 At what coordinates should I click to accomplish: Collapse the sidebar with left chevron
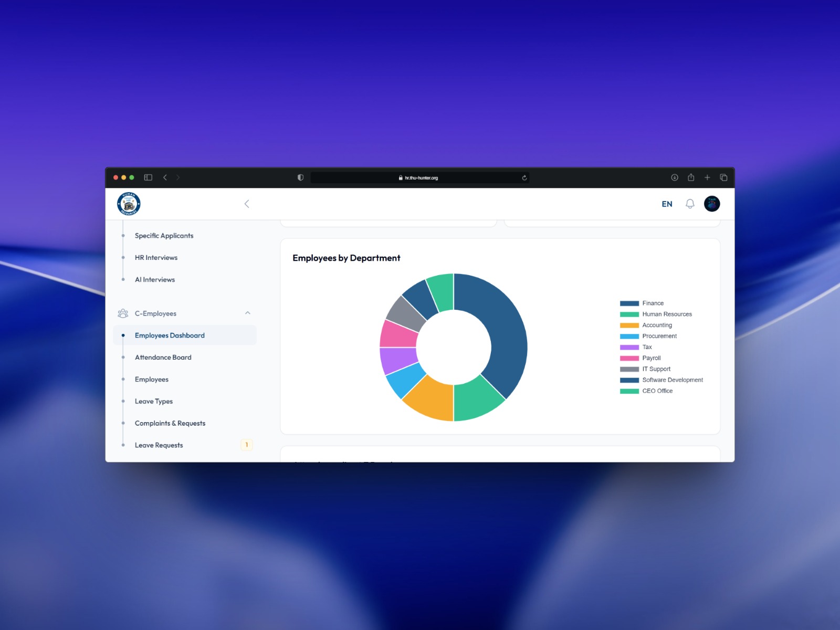coord(247,204)
